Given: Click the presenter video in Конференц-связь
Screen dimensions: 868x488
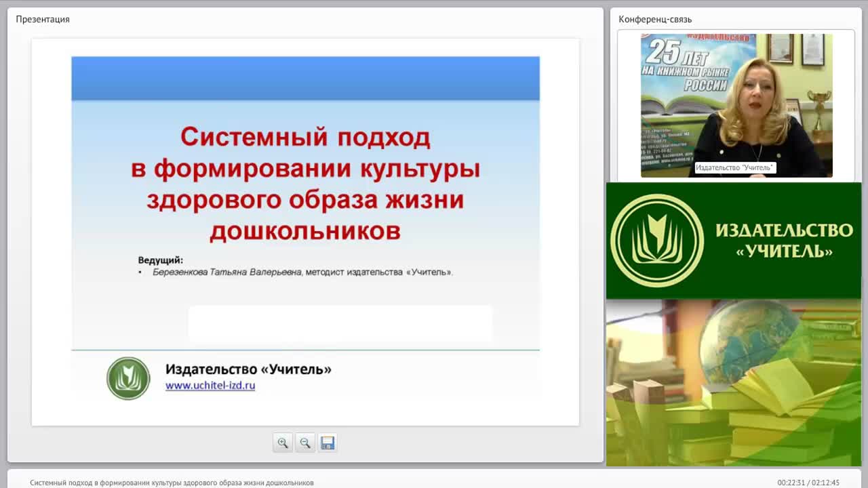Looking at the screenshot, I should [736, 105].
